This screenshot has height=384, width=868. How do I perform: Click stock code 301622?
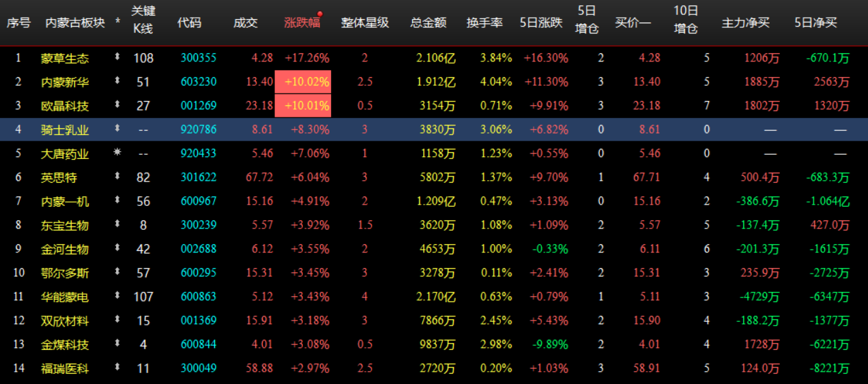tap(199, 177)
